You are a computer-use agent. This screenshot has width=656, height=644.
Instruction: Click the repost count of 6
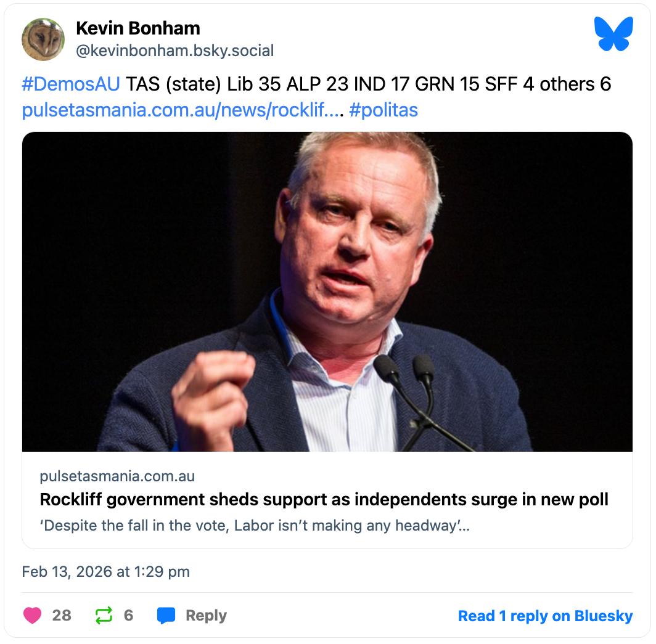[128, 615]
